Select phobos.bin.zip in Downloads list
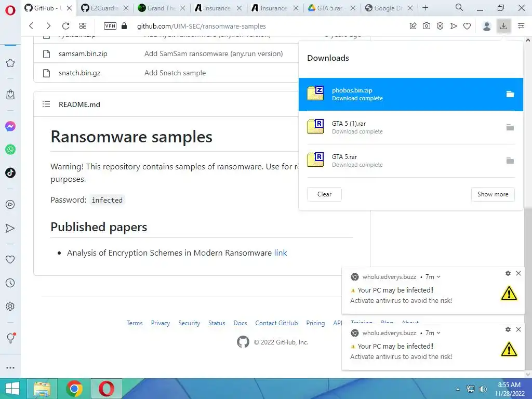Screen dimensions: 532x399 (x=410, y=95)
